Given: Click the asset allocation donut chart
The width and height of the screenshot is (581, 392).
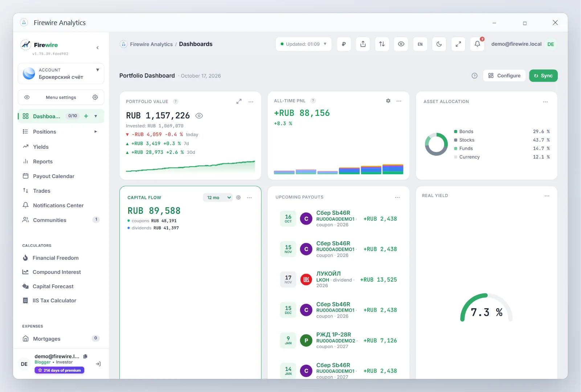Looking at the screenshot, I should (436, 144).
